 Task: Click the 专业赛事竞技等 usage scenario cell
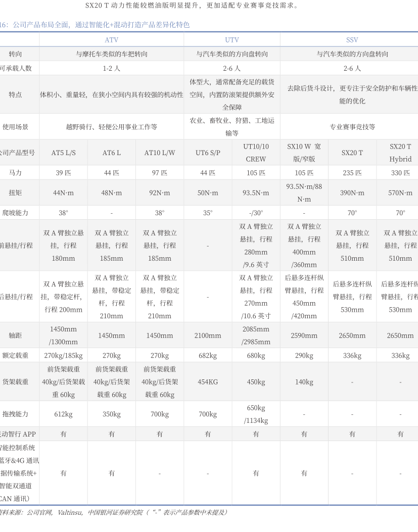click(x=352, y=127)
